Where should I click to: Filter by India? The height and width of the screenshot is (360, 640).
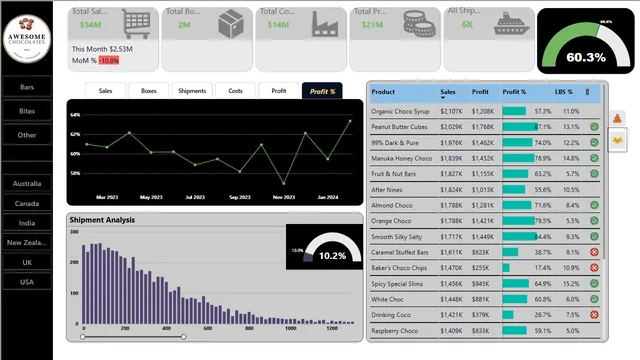click(27, 223)
